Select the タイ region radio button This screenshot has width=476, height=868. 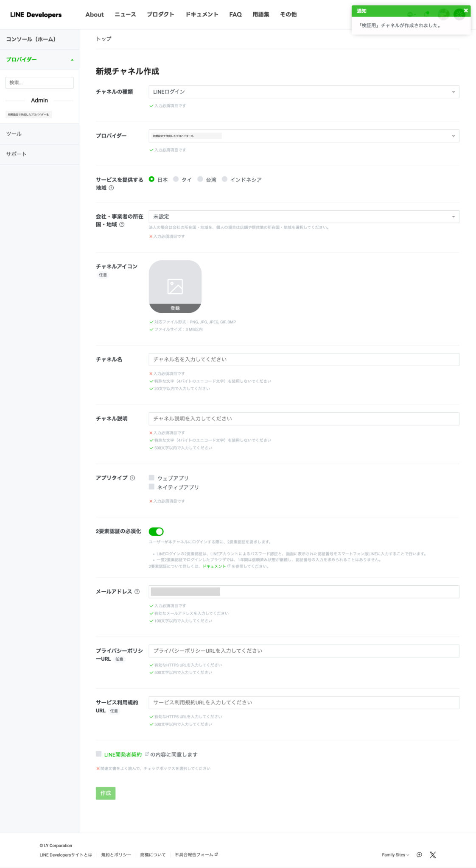[176, 179]
